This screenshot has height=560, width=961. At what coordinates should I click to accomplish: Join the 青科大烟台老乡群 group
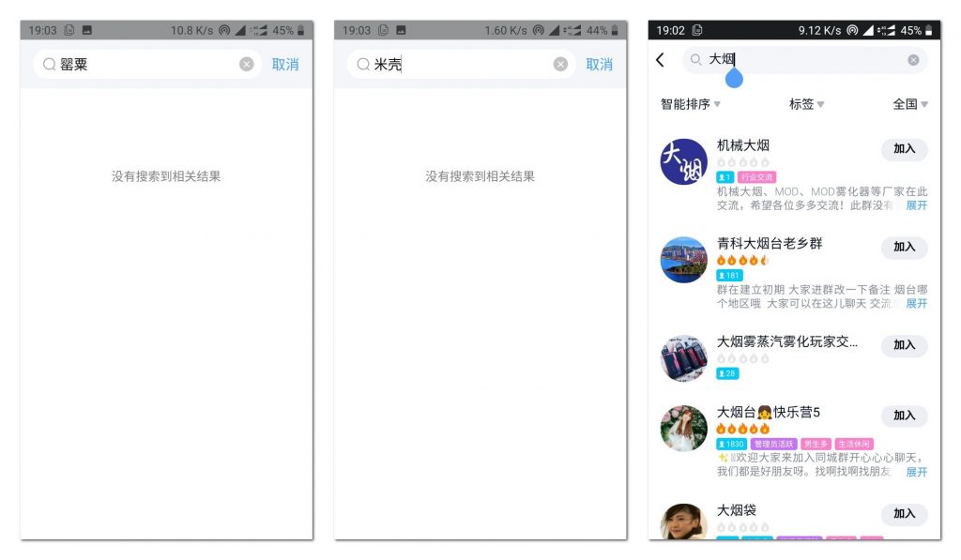[904, 247]
